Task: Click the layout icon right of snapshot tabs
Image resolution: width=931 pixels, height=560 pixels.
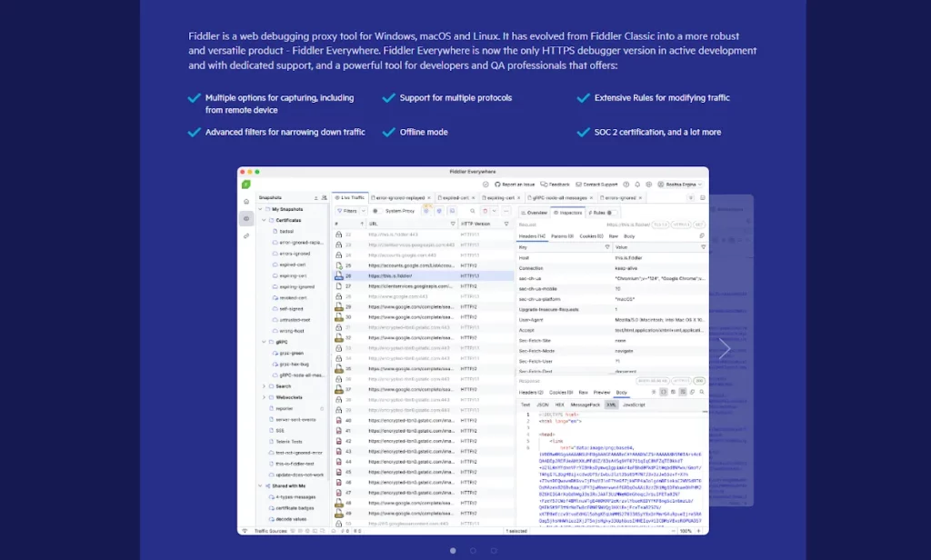Action: point(702,198)
